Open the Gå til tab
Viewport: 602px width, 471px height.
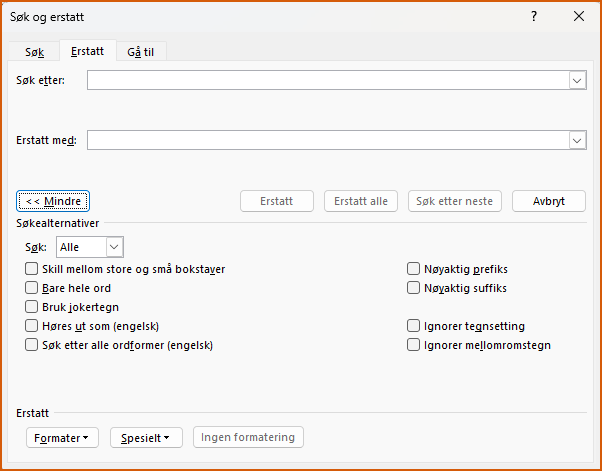point(140,52)
